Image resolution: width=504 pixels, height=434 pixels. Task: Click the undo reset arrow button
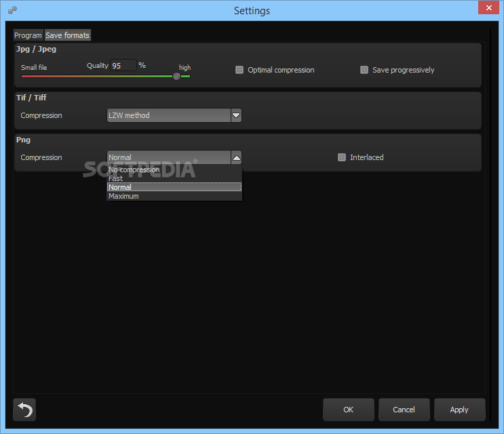[24, 410]
